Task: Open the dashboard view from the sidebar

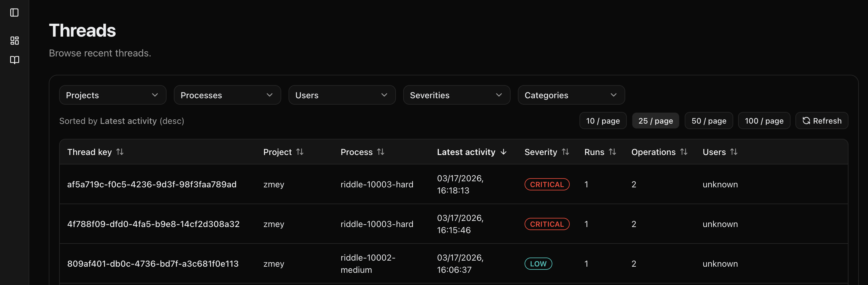Action: [x=15, y=41]
